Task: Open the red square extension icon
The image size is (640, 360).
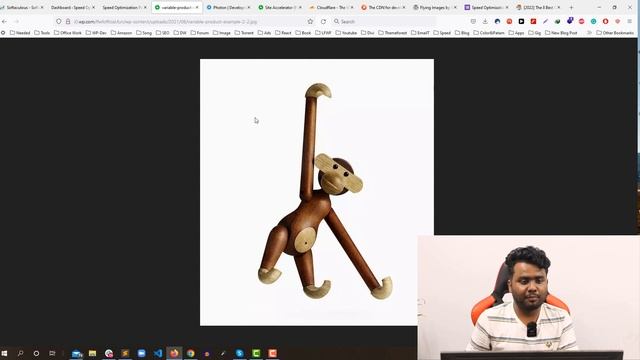Action: pos(533,21)
